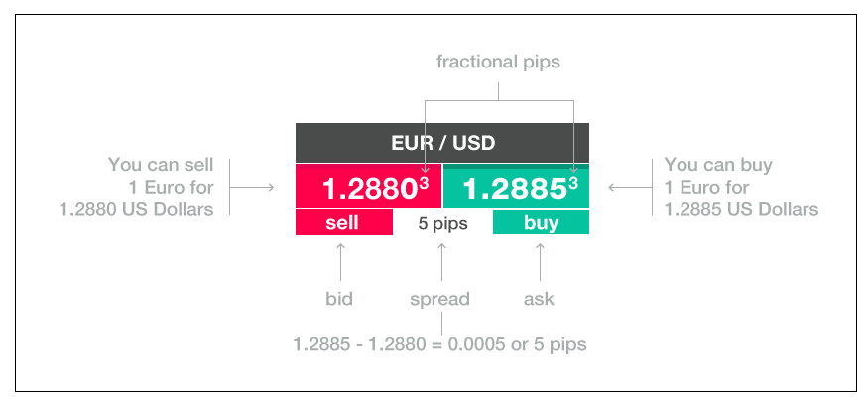This screenshot has width=868, height=404.
Task: Click the fractional pips label
Action: pos(498,62)
